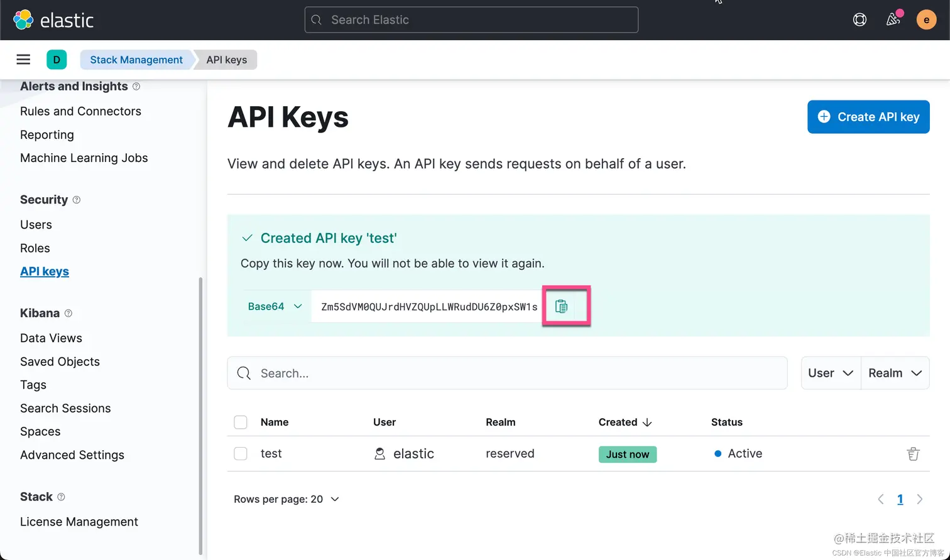Screen dimensions: 950x560
Task: Click the Security section help icon
Action: point(77,200)
